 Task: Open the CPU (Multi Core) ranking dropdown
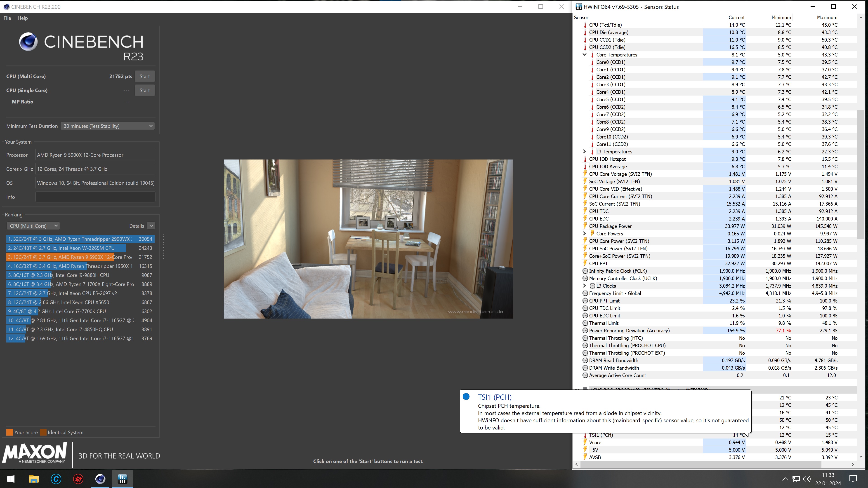33,226
